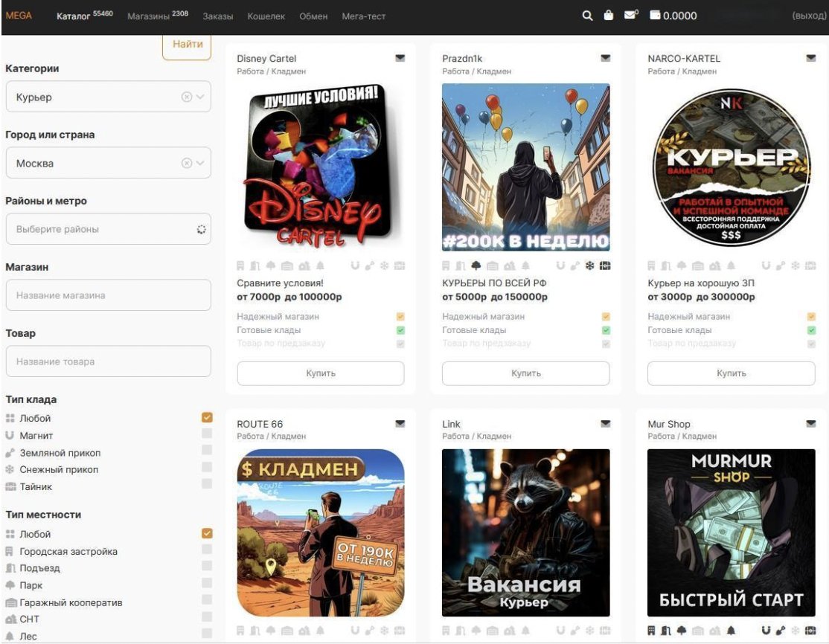Open the ROUTE 66 shop name link
This screenshot has width=829, height=644.
pyautogui.click(x=260, y=424)
